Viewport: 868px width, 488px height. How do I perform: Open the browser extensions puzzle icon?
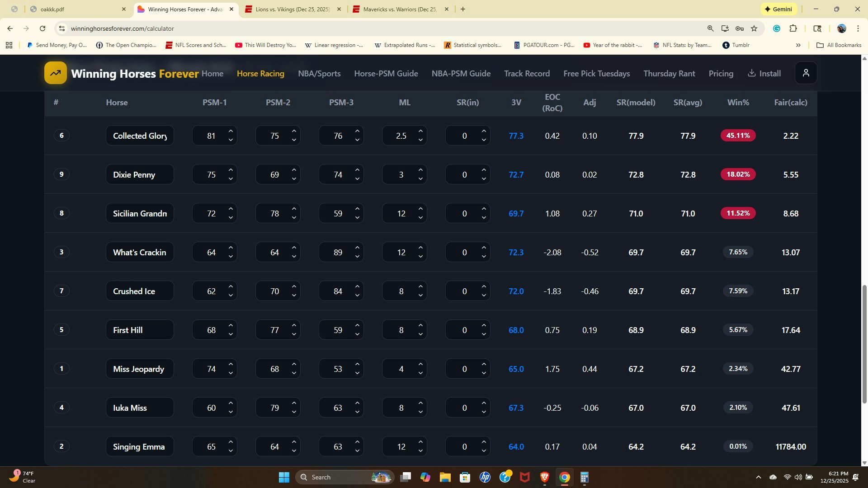pyautogui.click(x=793, y=28)
